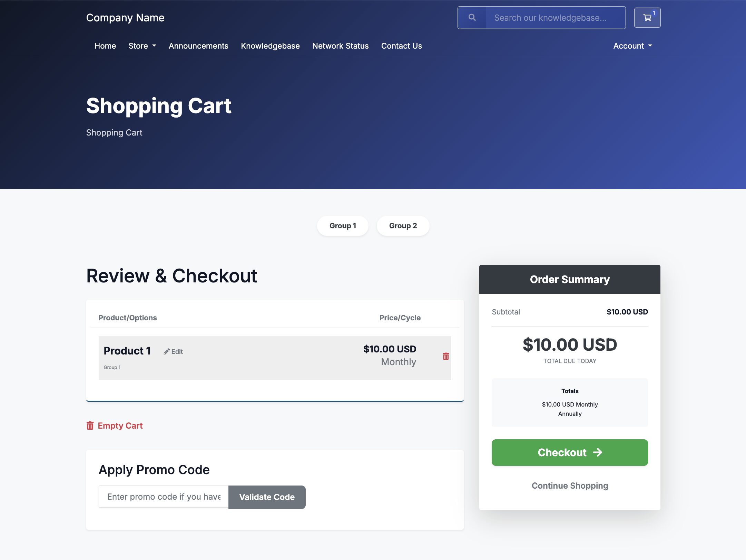
Task: Open the shopping cart icon in header
Action: click(x=647, y=18)
